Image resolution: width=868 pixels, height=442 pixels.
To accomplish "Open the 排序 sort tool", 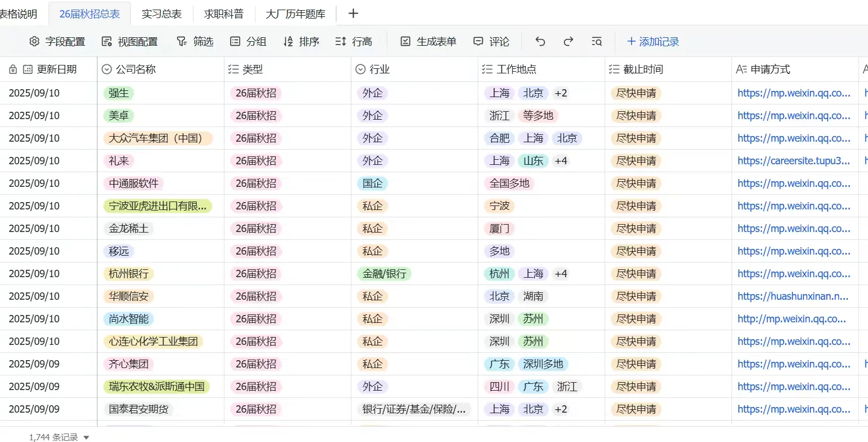I will pyautogui.click(x=301, y=42).
